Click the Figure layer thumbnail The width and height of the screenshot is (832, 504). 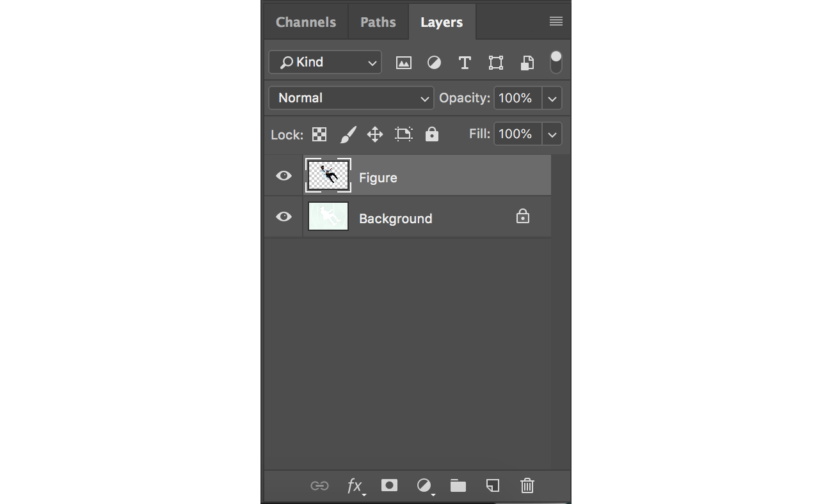pyautogui.click(x=328, y=175)
